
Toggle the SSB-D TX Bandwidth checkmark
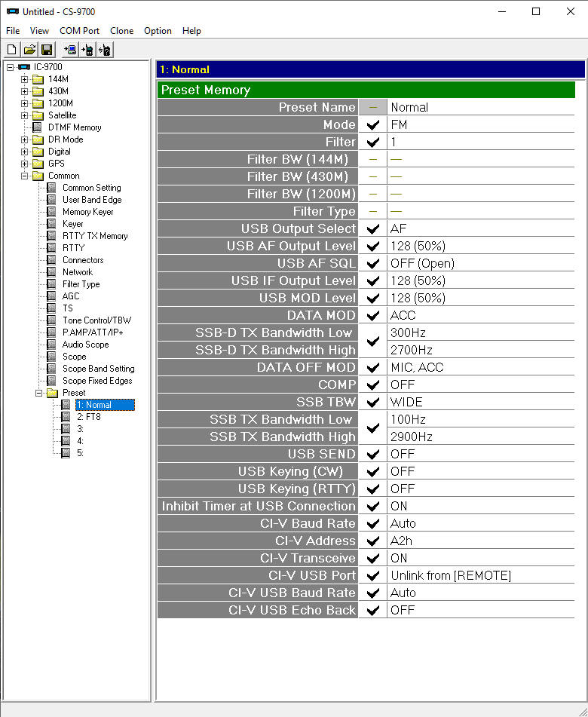tap(372, 342)
